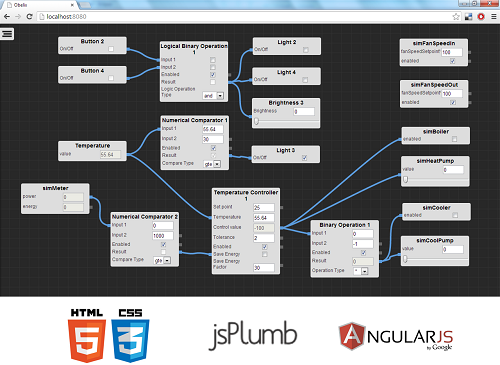Bookmark the page with the star icon
500x365 pixels.
coord(456,16)
